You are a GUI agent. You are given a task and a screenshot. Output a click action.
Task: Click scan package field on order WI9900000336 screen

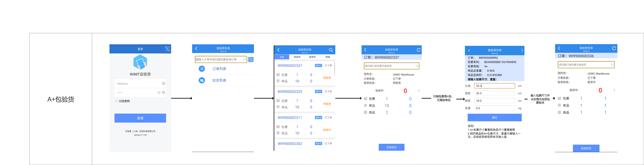[x=586, y=65]
